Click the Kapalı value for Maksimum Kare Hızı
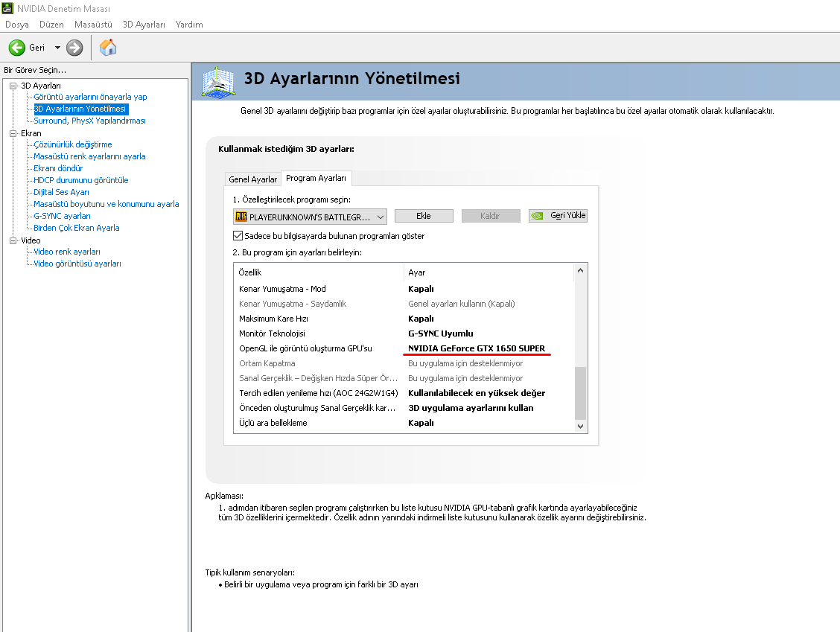840x632 pixels. (x=421, y=319)
